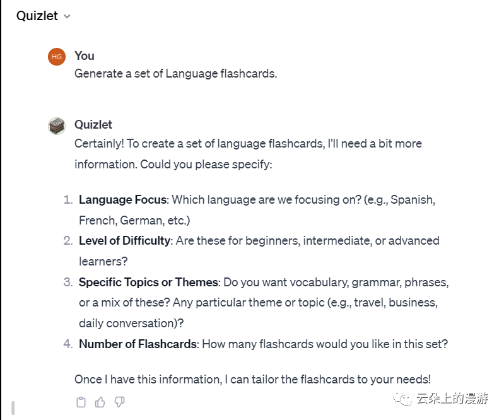Open the Quizlet title menu at top
The width and height of the screenshot is (504, 420).
pos(37,16)
